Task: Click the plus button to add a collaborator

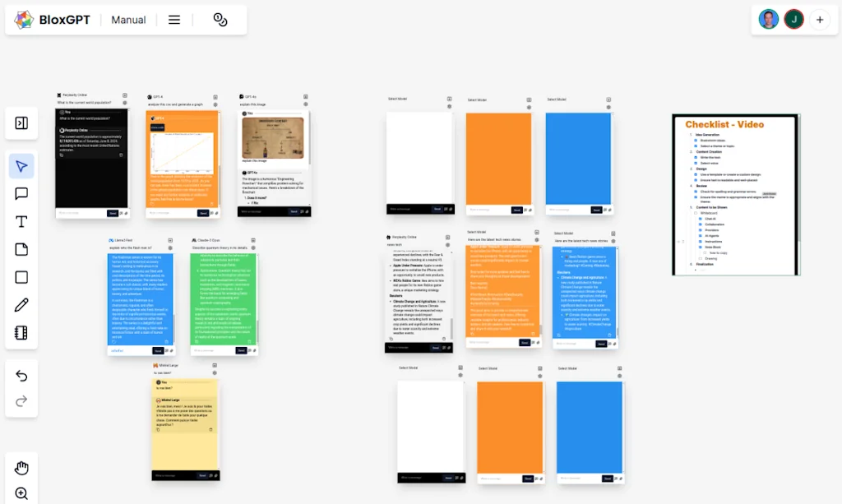Action: click(821, 19)
